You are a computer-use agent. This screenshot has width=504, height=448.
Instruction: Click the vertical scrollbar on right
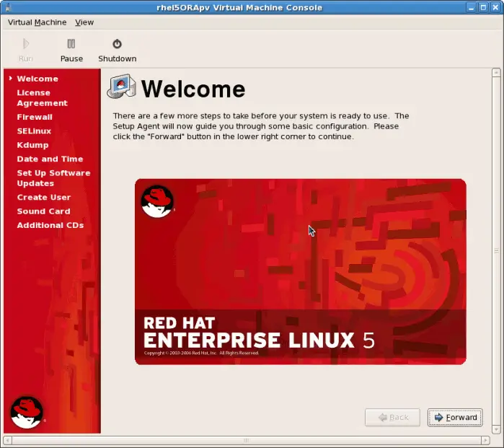pos(495,250)
